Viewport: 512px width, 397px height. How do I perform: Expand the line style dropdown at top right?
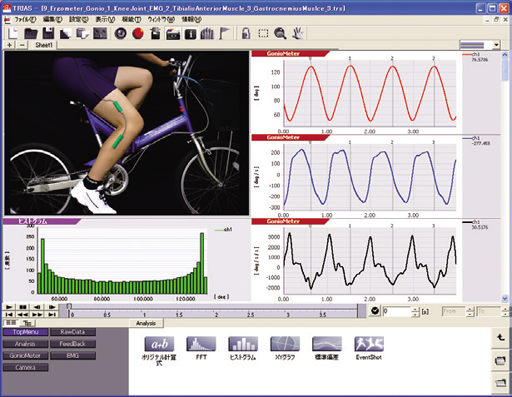point(496,45)
